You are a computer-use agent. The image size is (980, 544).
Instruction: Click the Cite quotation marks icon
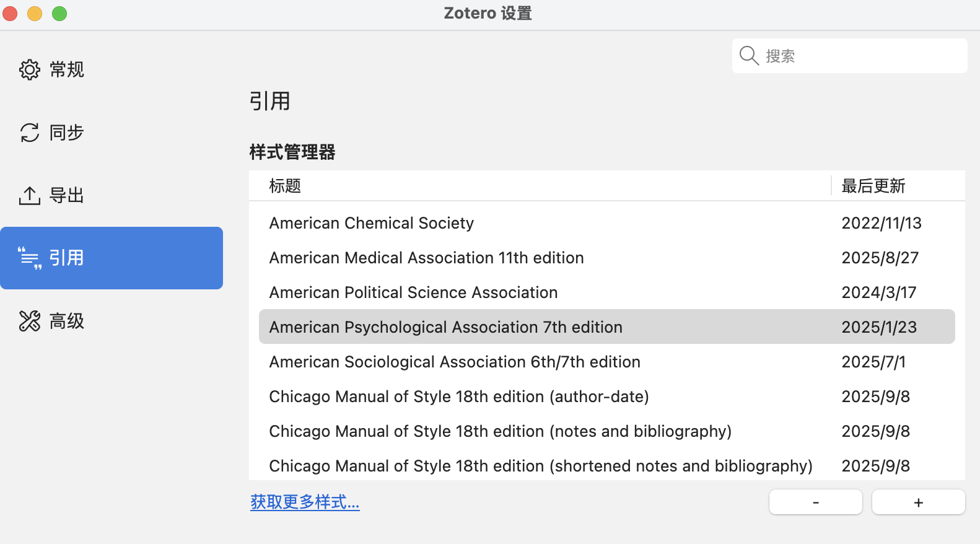tap(30, 258)
